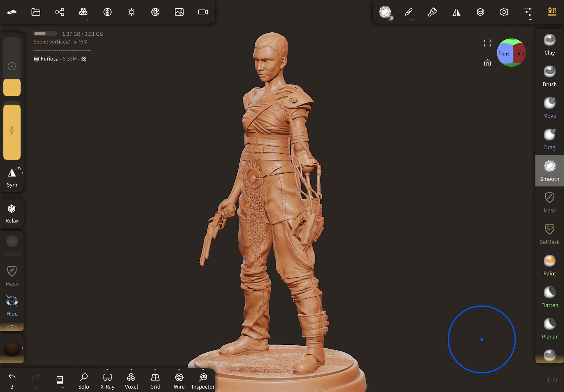The image size is (564, 392).
Task: Open the Inspector panel
Action: coord(203,381)
